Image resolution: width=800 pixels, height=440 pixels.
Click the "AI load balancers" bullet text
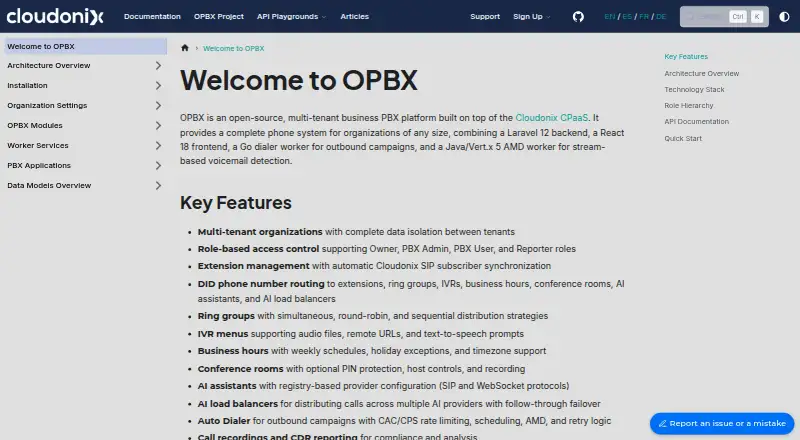click(x=238, y=404)
